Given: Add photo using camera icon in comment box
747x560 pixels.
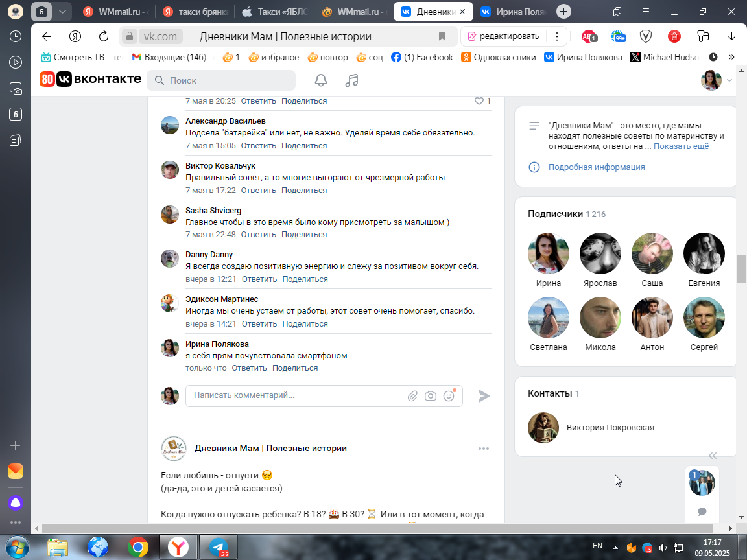Looking at the screenshot, I should tap(430, 396).
